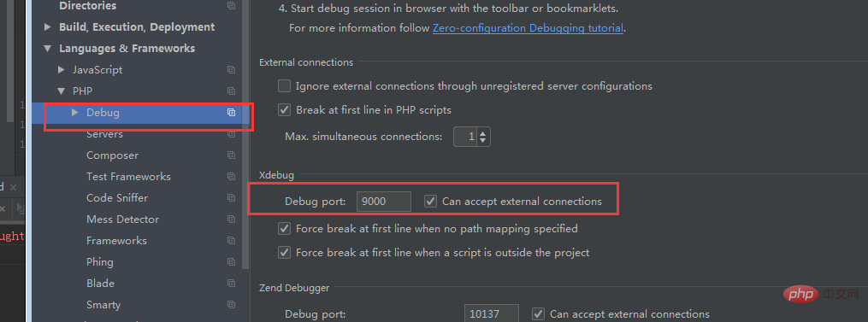Select Servers in the PHP settings tree
868x322 pixels.
click(x=104, y=134)
